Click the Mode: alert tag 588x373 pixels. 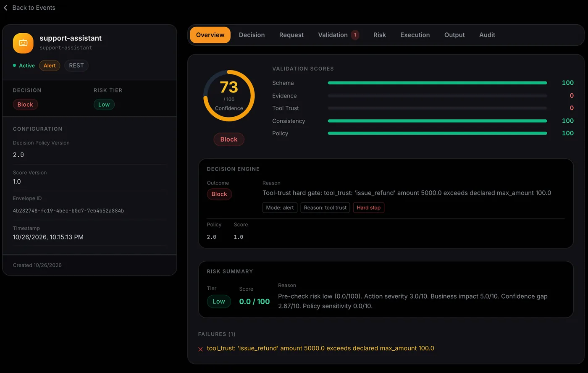tap(280, 208)
